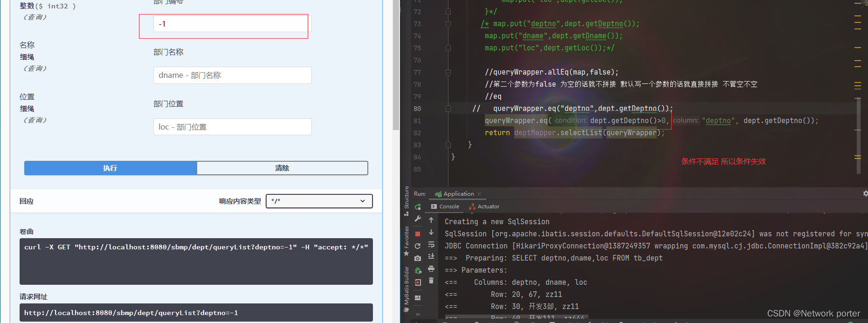The width and height of the screenshot is (868, 323).
Task: Stop the running application red square
Action: (418, 234)
